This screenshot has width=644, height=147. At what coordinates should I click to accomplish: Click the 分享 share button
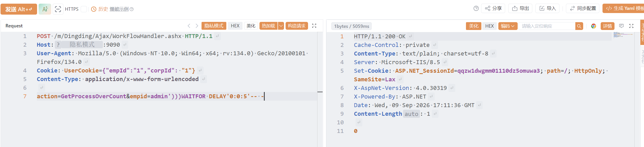pos(493,8)
